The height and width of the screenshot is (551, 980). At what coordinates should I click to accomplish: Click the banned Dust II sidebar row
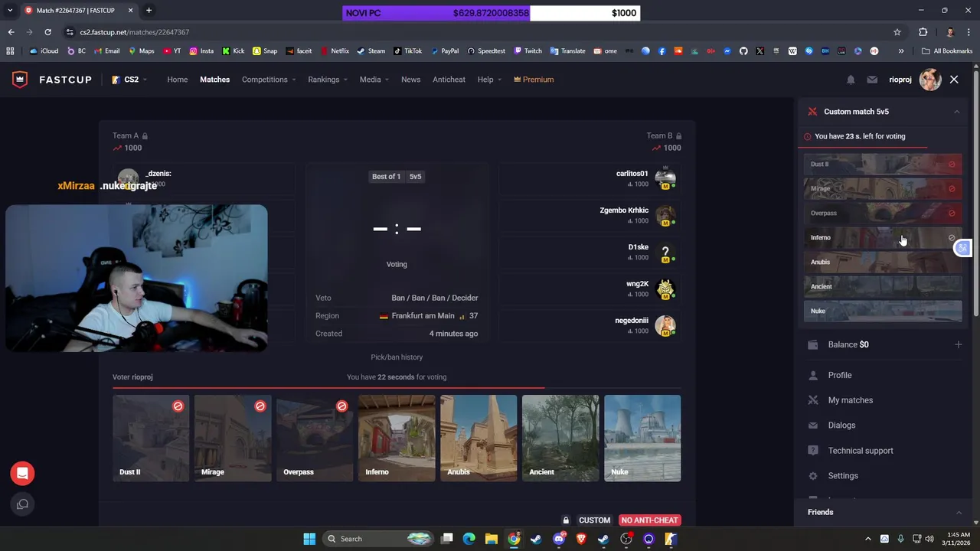(882, 165)
